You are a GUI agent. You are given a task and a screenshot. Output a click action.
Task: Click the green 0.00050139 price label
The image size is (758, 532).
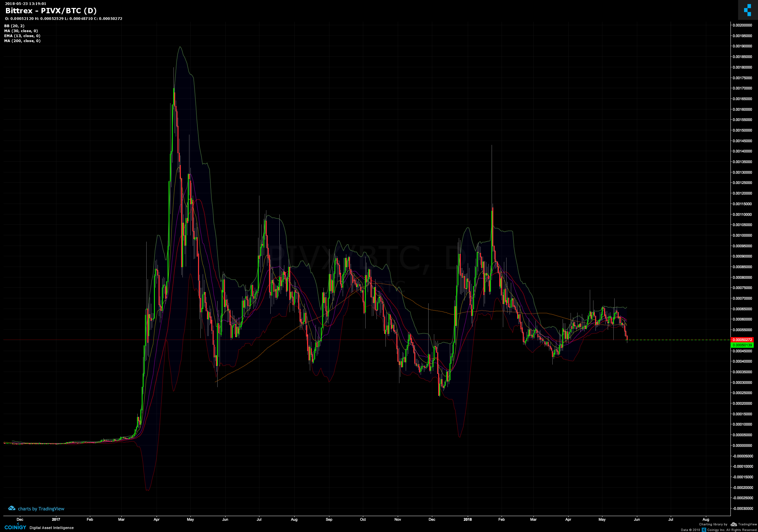pos(742,345)
